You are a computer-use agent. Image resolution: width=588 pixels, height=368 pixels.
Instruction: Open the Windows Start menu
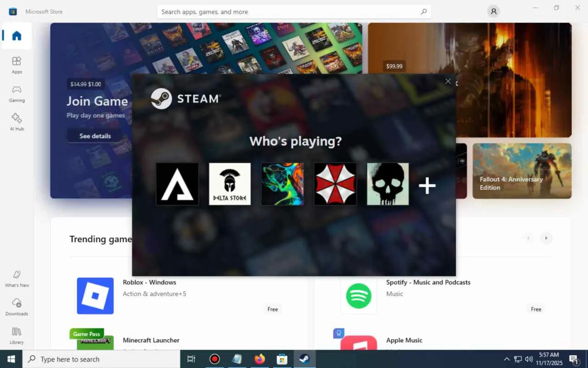coord(11,359)
